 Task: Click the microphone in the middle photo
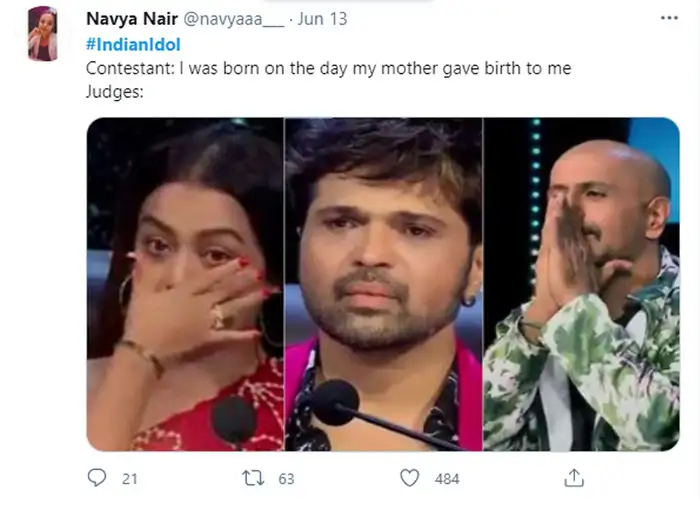point(336,402)
